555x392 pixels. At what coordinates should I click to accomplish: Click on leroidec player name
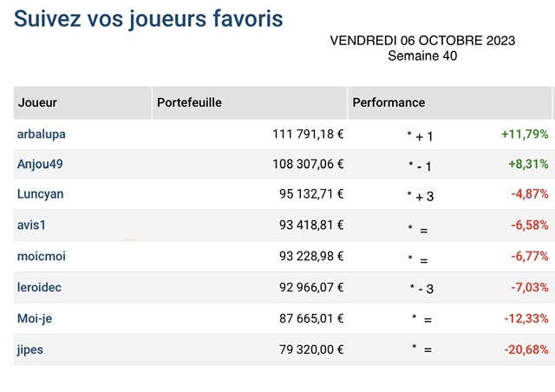39,287
